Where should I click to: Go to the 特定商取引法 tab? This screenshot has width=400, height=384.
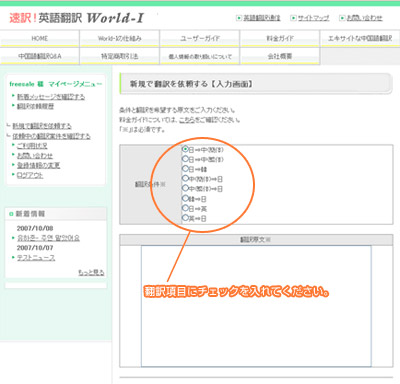120,56
